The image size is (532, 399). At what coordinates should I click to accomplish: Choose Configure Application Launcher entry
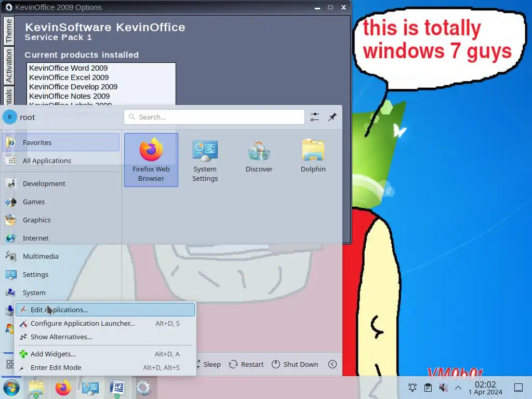click(x=105, y=323)
